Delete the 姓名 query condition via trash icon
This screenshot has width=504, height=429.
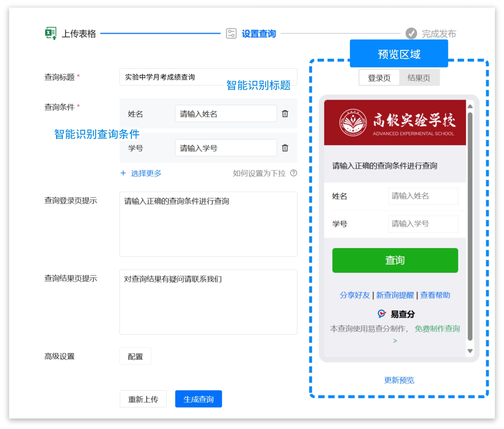(x=285, y=114)
